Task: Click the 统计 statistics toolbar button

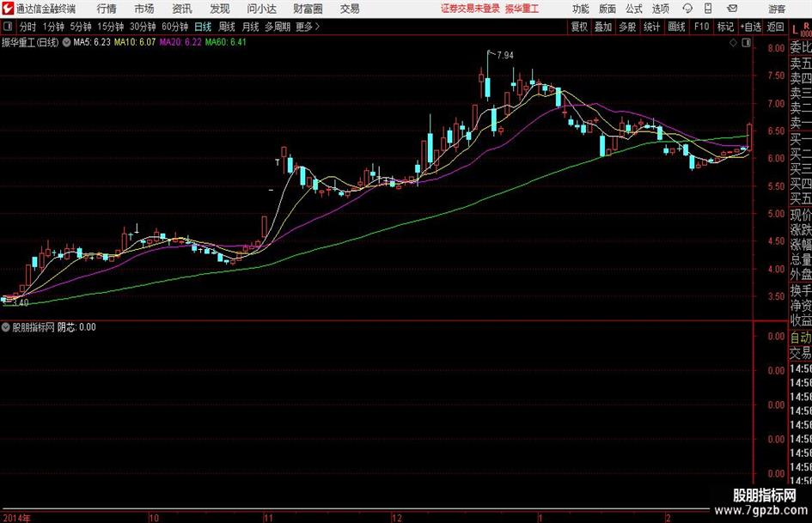Action: click(x=651, y=27)
